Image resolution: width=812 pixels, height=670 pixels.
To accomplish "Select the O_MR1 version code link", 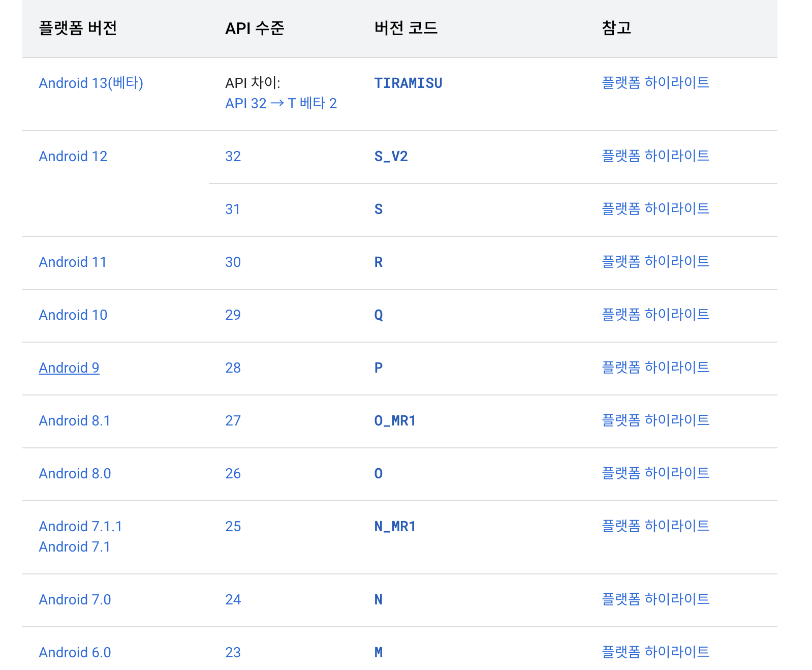I will point(395,420).
